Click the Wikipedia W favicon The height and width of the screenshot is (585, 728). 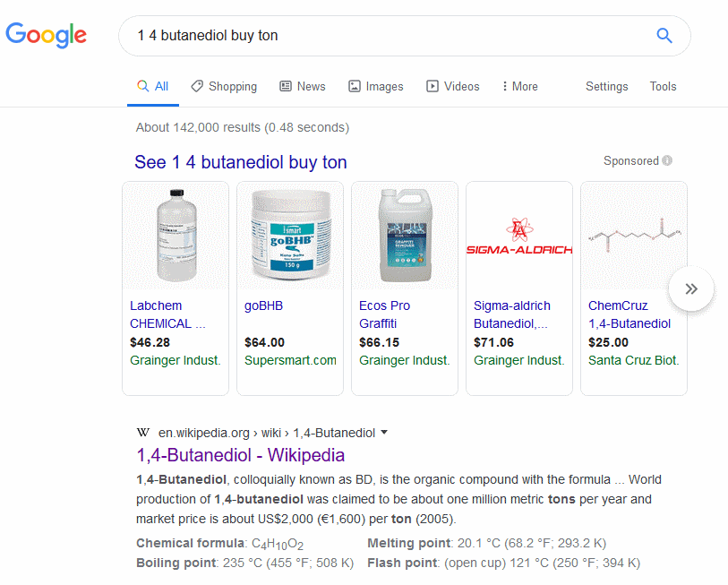coord(143,433)
